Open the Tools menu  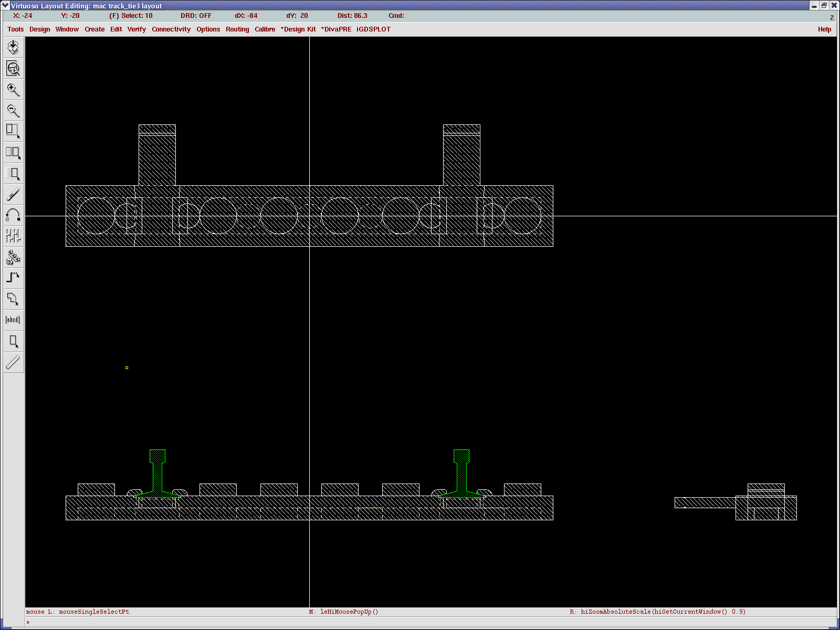point(16,29)
